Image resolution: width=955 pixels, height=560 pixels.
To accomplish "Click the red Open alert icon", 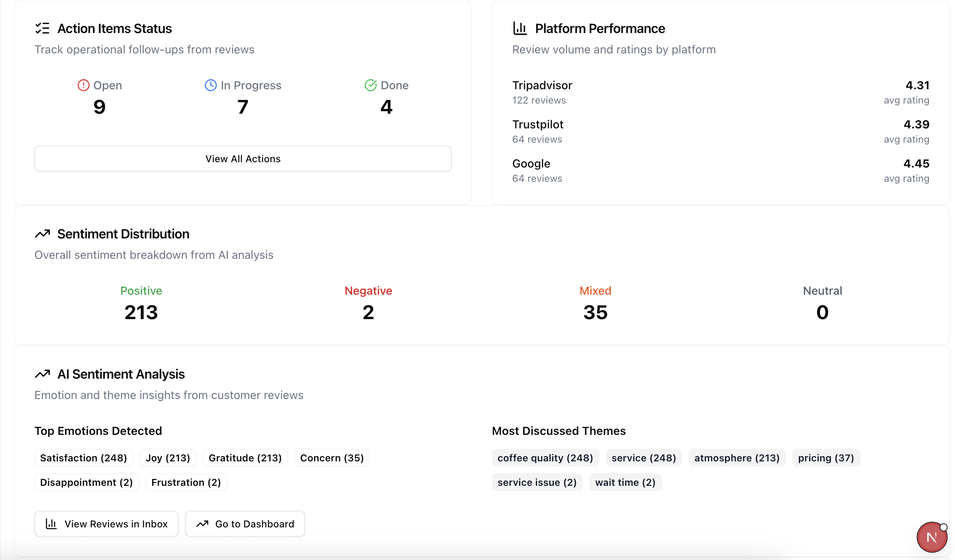I will (84, 85).
